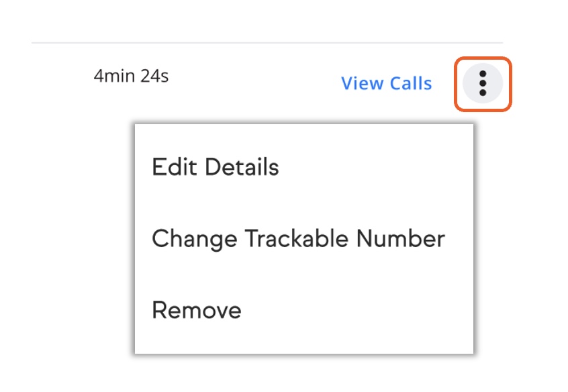Pick the middle item, Change Trackable Number
The image size is (568, 392).
tap(298, 239)
